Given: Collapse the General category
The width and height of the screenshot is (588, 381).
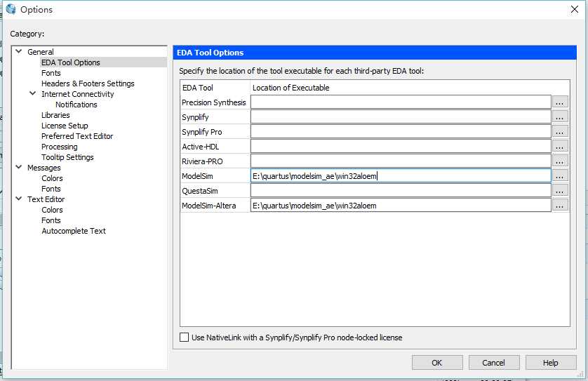Looking at the screenshot, I should (18, 52).
